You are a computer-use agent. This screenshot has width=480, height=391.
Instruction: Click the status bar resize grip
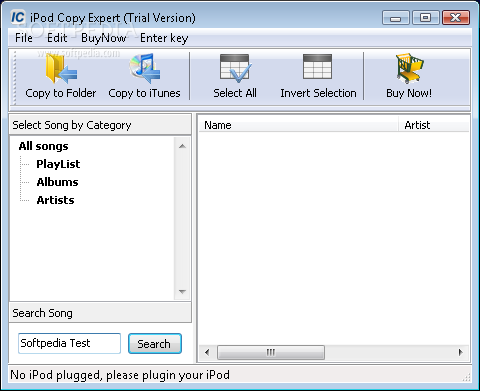coord(467,377)
